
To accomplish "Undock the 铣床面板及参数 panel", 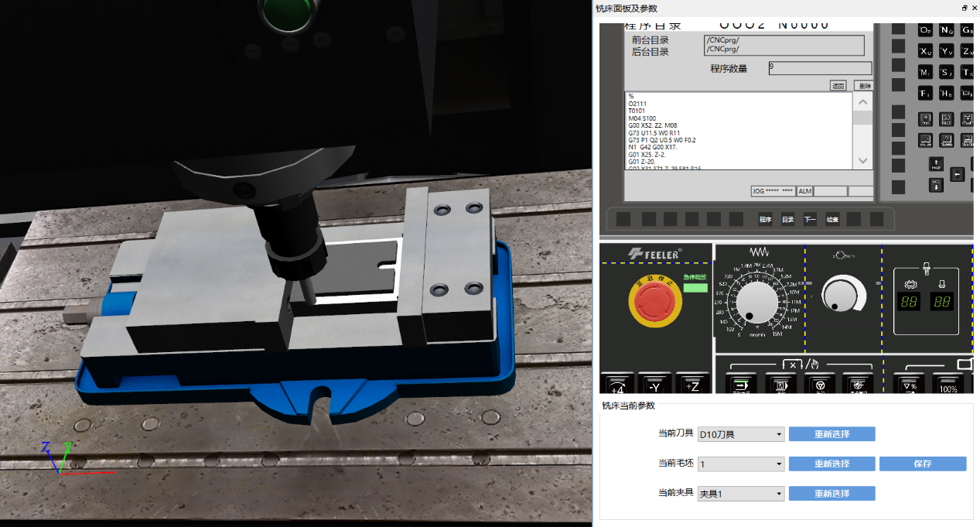I will 965,8.
